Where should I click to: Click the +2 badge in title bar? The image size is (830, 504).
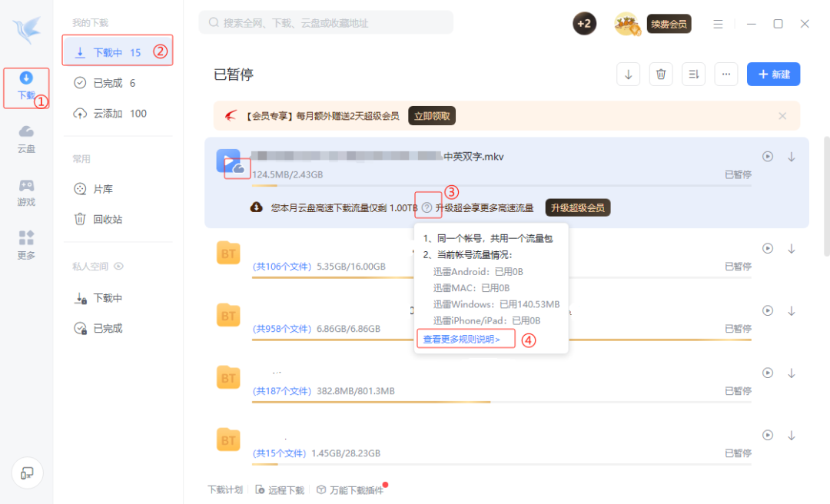point(584,24)
